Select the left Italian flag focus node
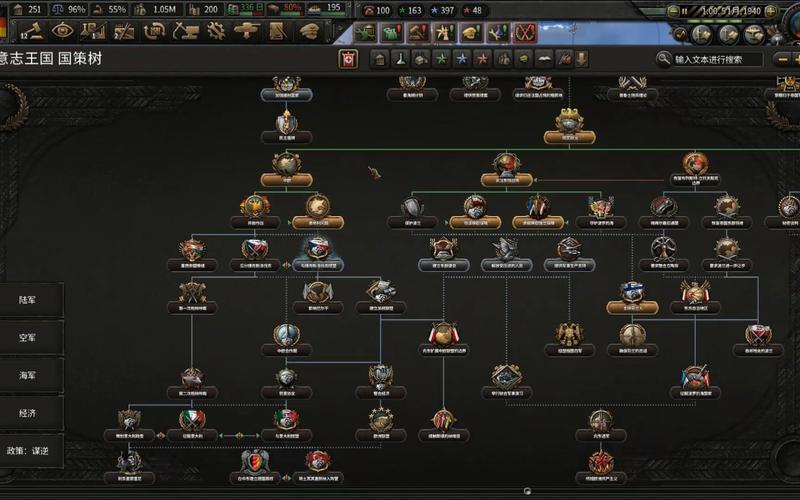Viewport: 800px width, 500px height. tap(192, 425)
